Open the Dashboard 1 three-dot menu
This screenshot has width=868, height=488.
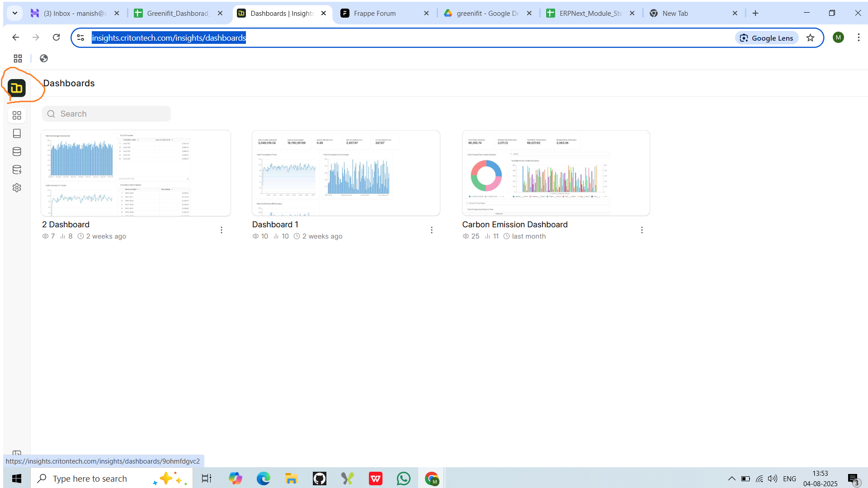(432, 230)
